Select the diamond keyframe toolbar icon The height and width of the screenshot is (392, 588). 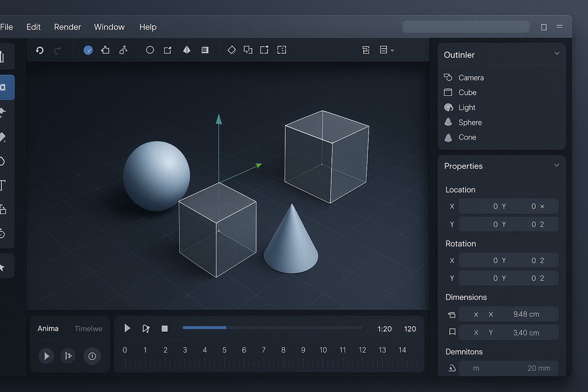pyautogui.click(x=232, y=50)
